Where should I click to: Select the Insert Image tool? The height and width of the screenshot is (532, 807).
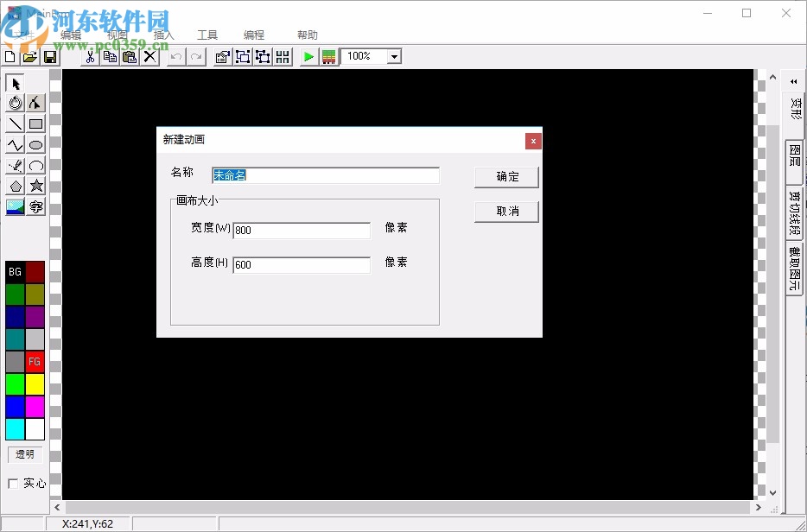[16, 206]
